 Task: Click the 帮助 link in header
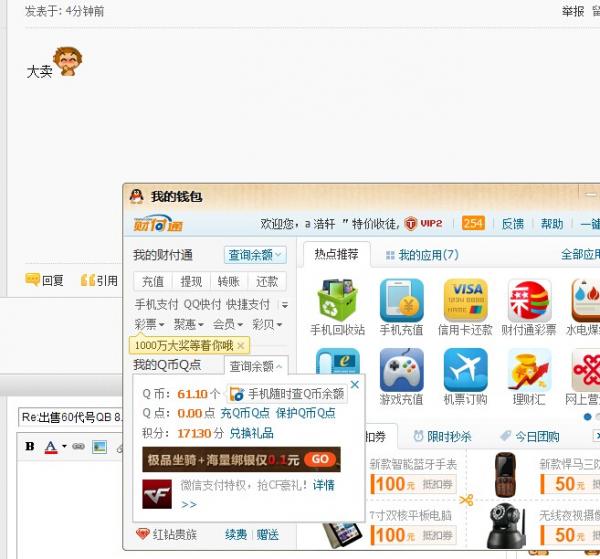tap(552, 223)
